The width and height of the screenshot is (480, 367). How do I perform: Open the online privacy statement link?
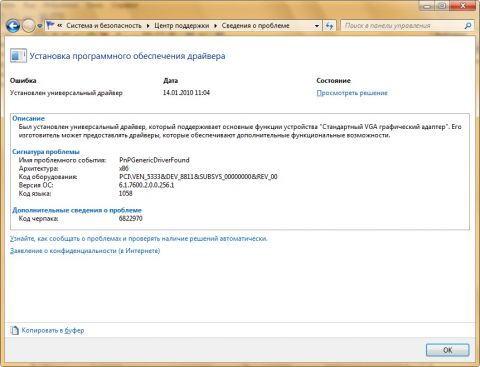point(85,251)
